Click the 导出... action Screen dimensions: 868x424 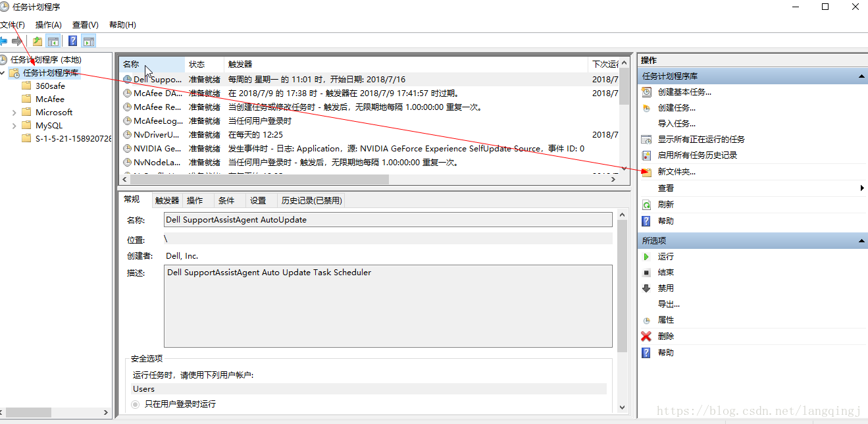point(669,304)
